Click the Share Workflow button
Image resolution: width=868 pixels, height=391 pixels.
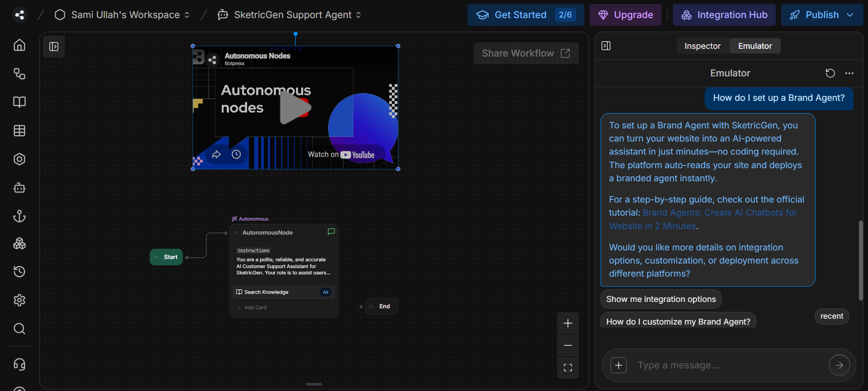click(x=526, y=53)
